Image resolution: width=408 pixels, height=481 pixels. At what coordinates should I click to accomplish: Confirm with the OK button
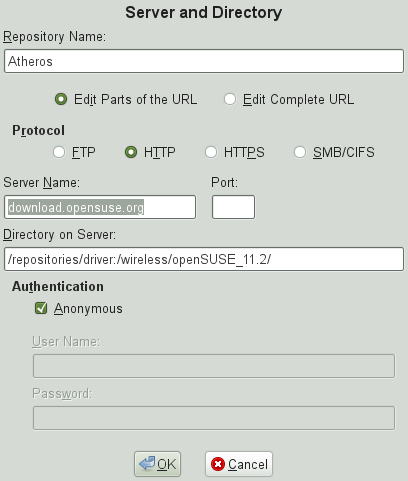[158, 464]
